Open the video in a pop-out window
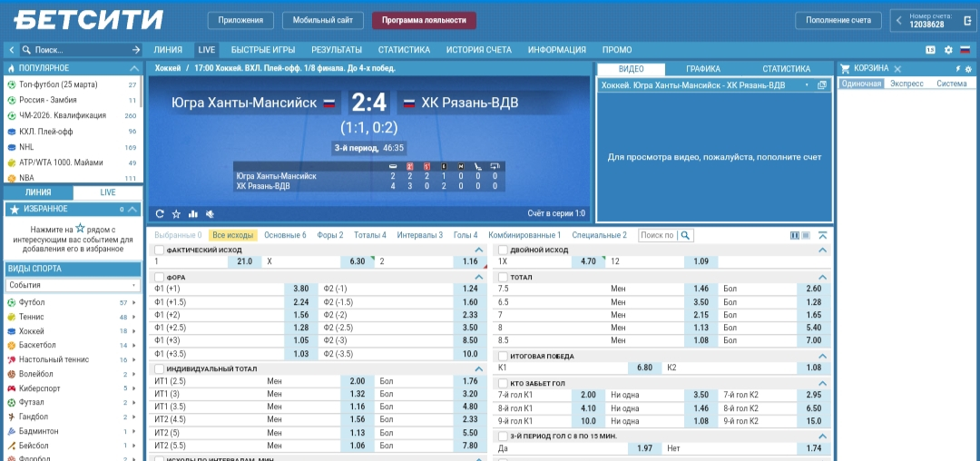The image size is (980, 461). click(822, 84)
